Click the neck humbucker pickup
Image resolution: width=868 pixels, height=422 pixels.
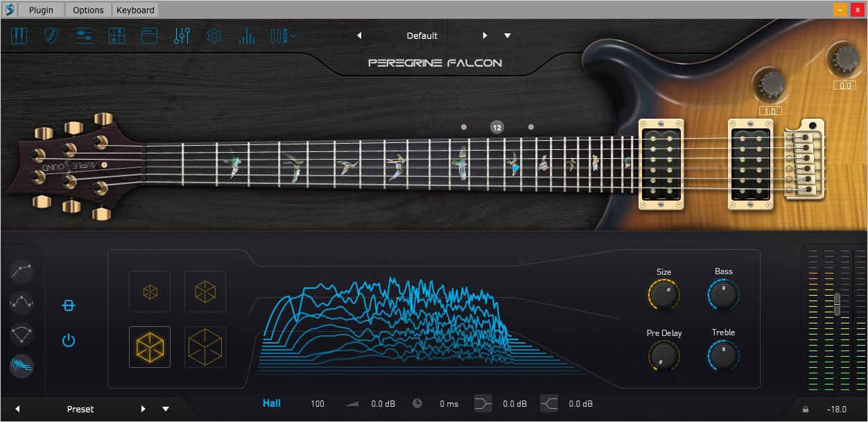661,164
